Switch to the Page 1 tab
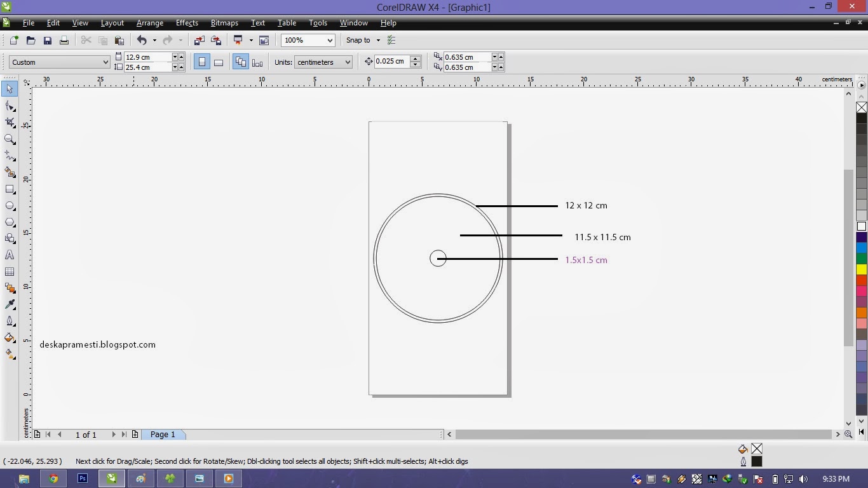Viewport: 868px width, 488px height. (163, 435)
